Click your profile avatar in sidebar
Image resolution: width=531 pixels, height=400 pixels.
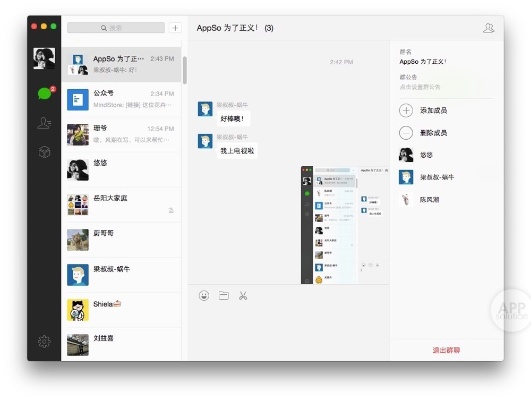[x=44, y=58]
